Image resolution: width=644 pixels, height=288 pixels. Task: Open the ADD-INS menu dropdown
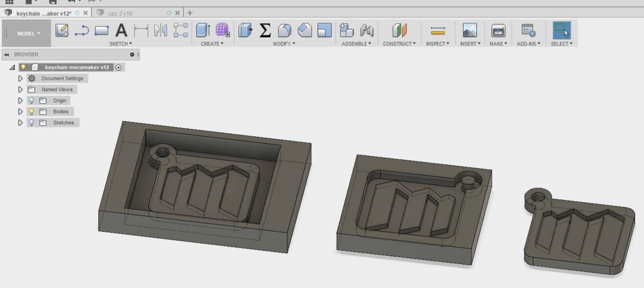click(x=528, y=44)
